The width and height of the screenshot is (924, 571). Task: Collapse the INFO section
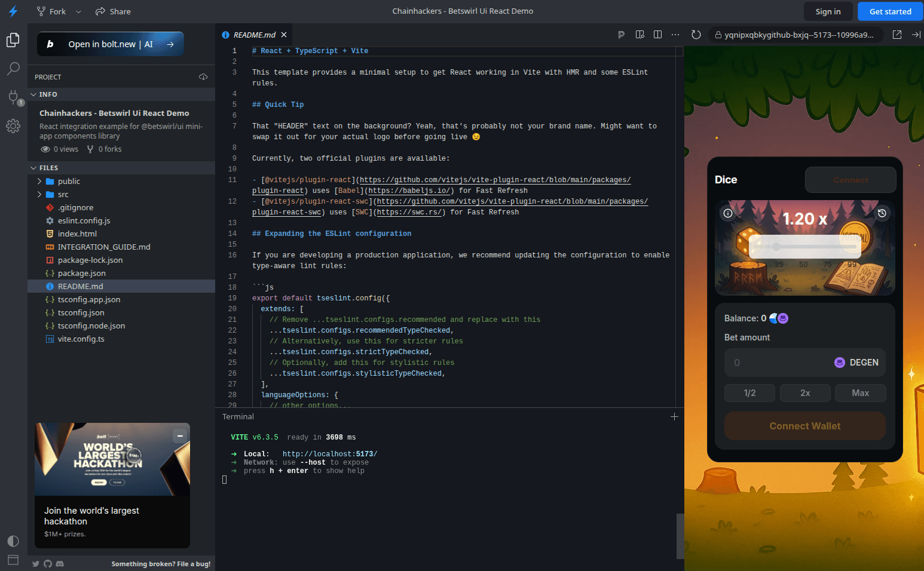click(x=121, y=94)
